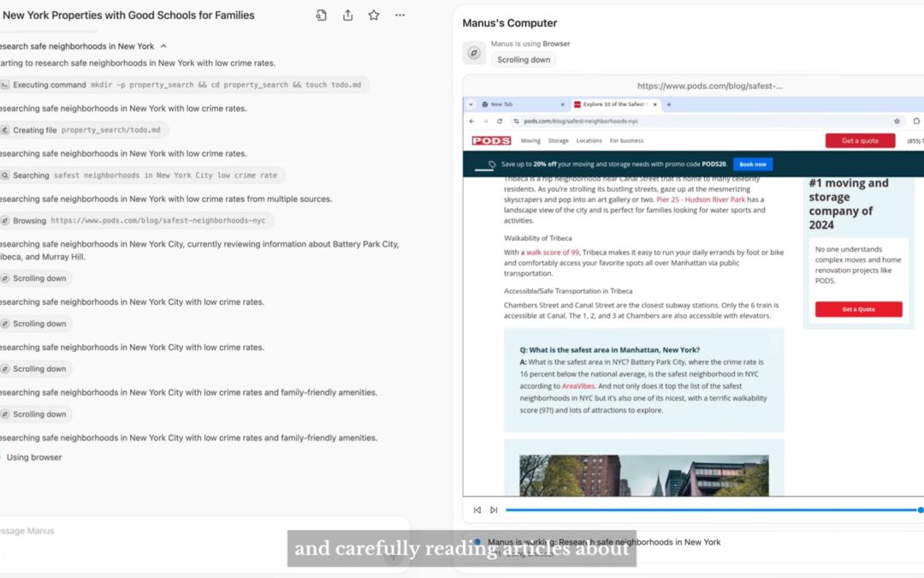
Task: Open the Moving menu on PODS site
Action: (x=530, y=140)
